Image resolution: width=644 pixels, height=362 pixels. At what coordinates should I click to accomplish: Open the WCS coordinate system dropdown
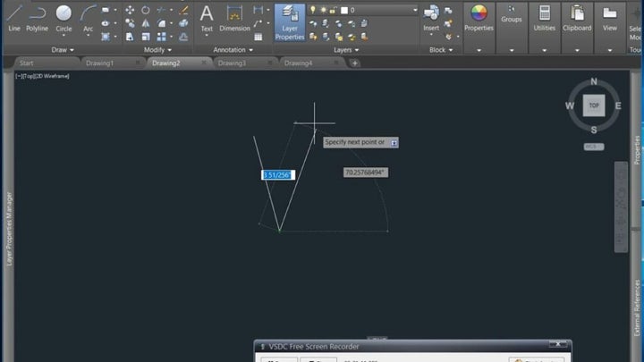[593, 146]
